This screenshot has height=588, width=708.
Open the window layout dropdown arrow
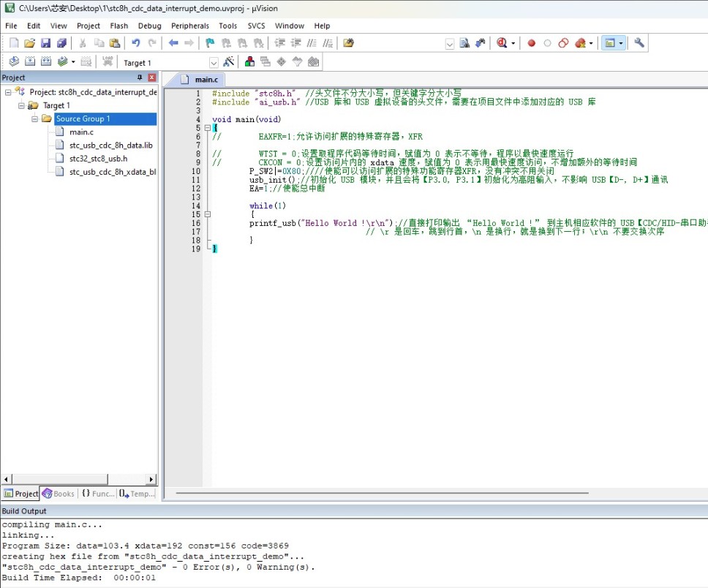click(x=621, y=43)
